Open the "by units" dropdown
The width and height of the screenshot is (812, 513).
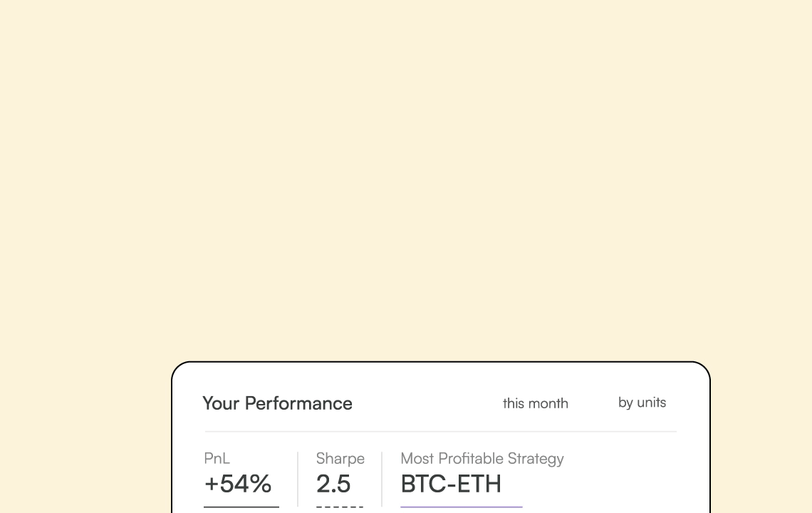pyautogui.click(x=642, y=403)
